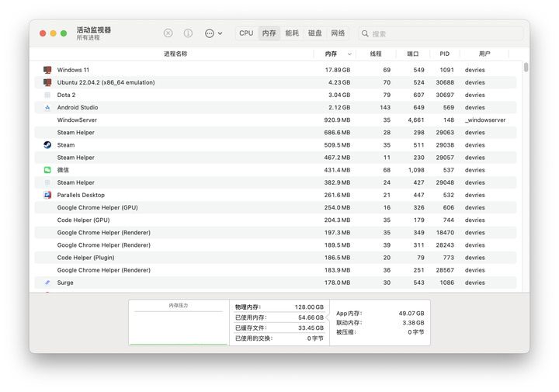Click the 4,661 ports value

[x=416, y=120]
